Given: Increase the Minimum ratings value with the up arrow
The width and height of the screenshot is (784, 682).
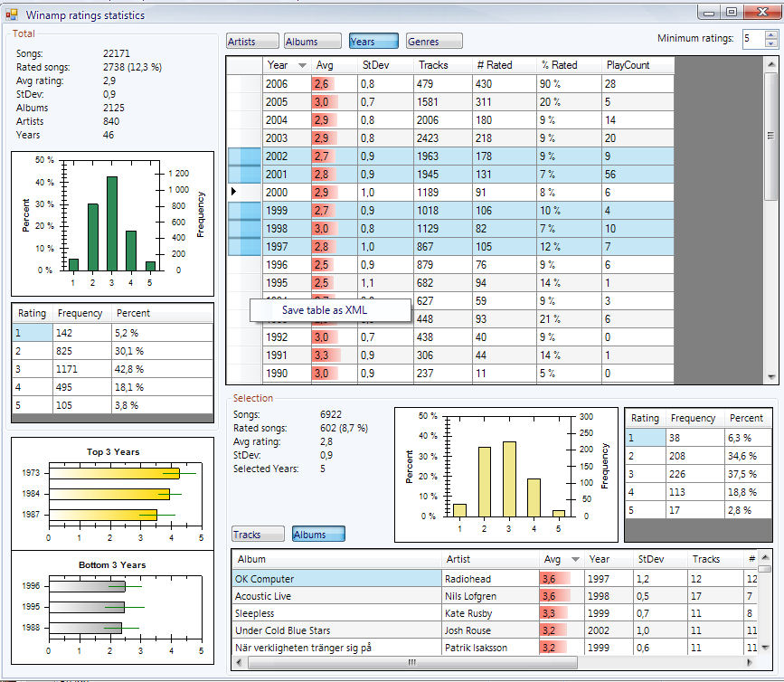Looking at the screenshot, I should click(771, 35).
